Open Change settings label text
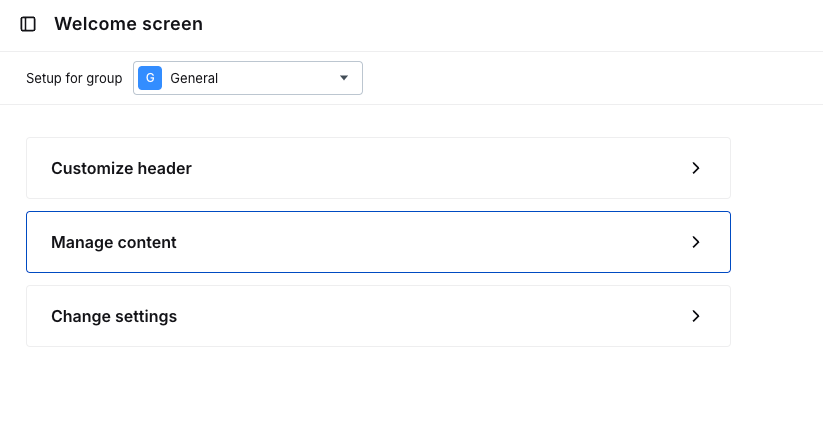 pos(114,316)
